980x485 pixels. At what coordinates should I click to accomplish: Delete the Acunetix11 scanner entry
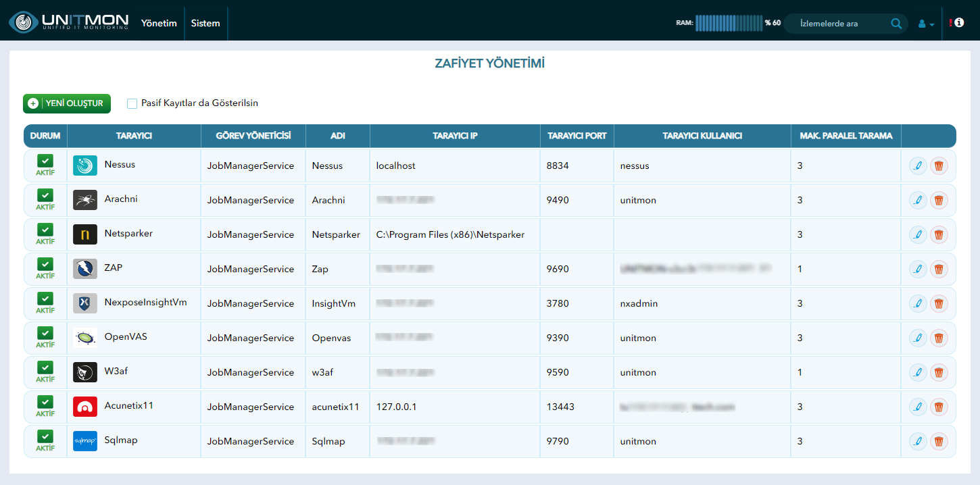[939, 407]
